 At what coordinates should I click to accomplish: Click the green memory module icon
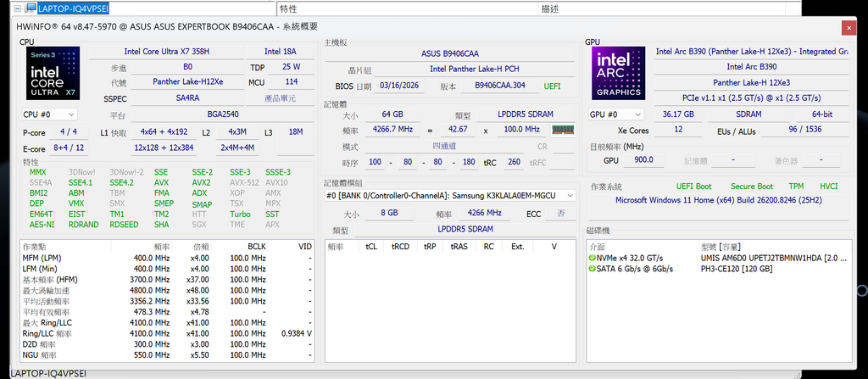point(563,130)
